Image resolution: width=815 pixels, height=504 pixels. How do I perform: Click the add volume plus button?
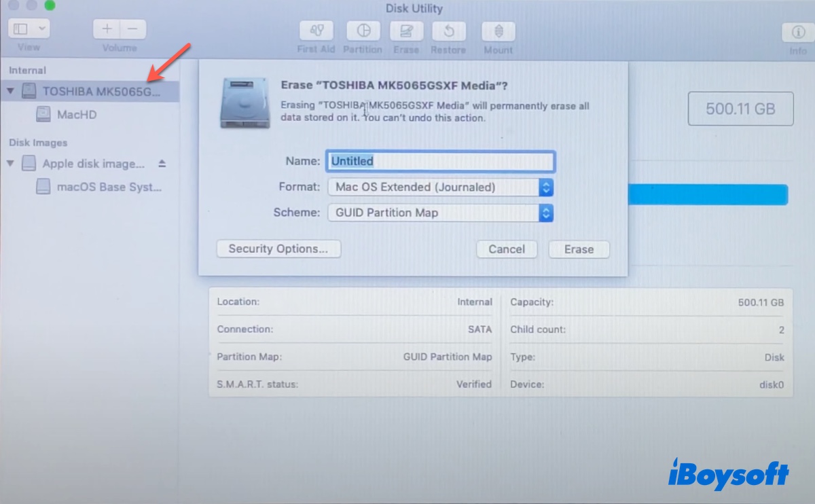coord(107,29)
